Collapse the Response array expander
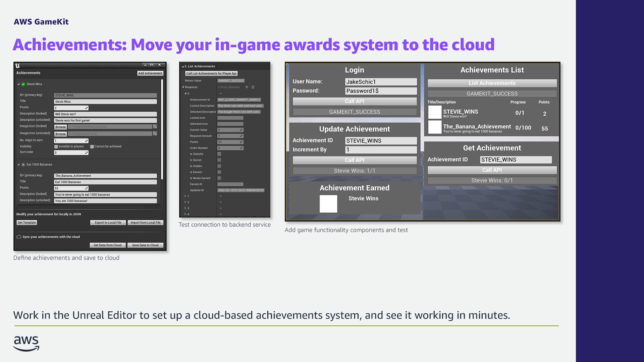This screenshot has width=644, height=362. (x=183, y=87)
